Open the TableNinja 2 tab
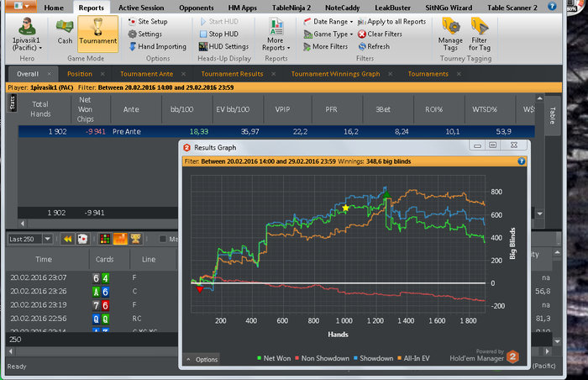The height and width of the screenshot is (380, 588). coord(291,8)
